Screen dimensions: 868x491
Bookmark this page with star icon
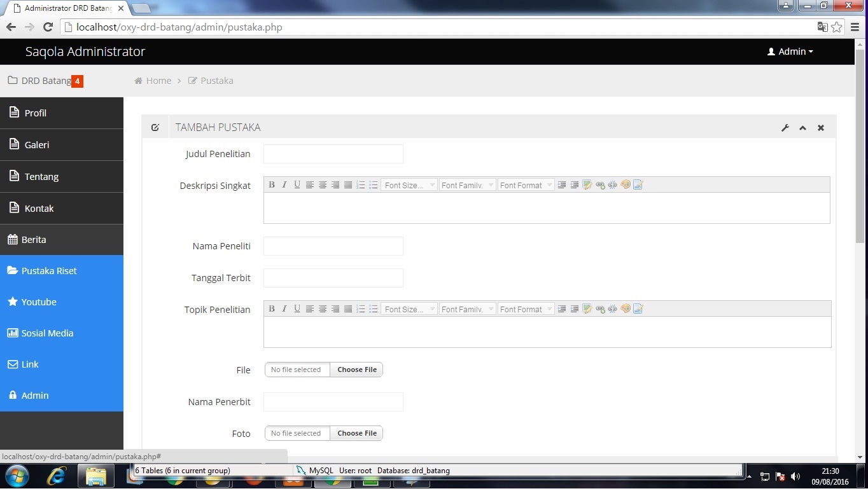(x=837, y=27)
